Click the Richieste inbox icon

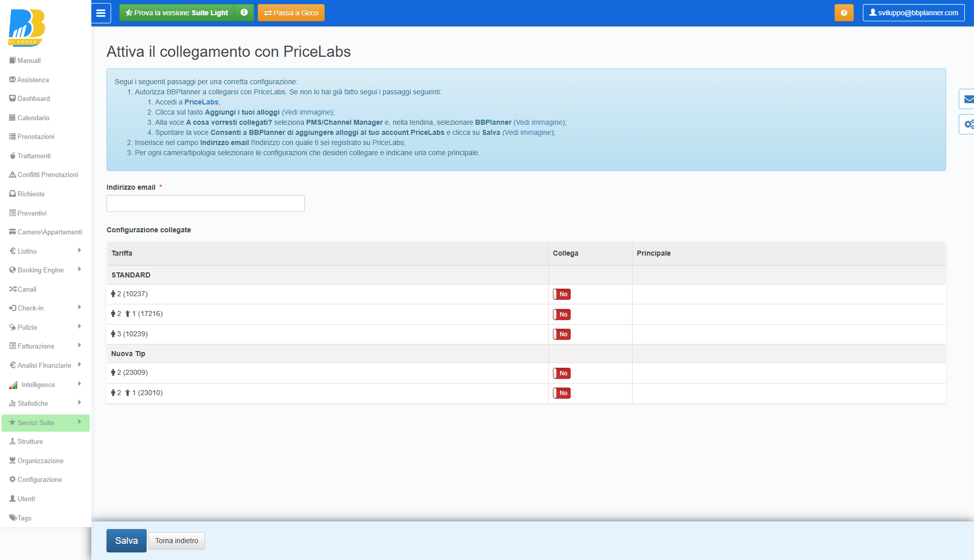click(13, 194)
